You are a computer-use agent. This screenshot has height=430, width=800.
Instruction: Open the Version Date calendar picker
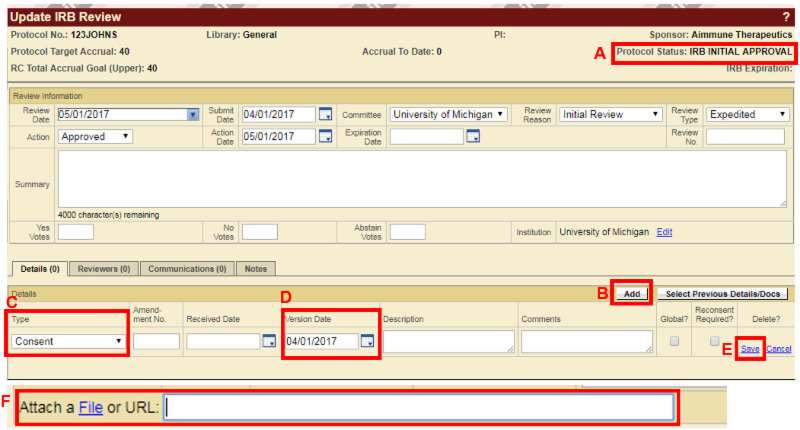point(367,342)
